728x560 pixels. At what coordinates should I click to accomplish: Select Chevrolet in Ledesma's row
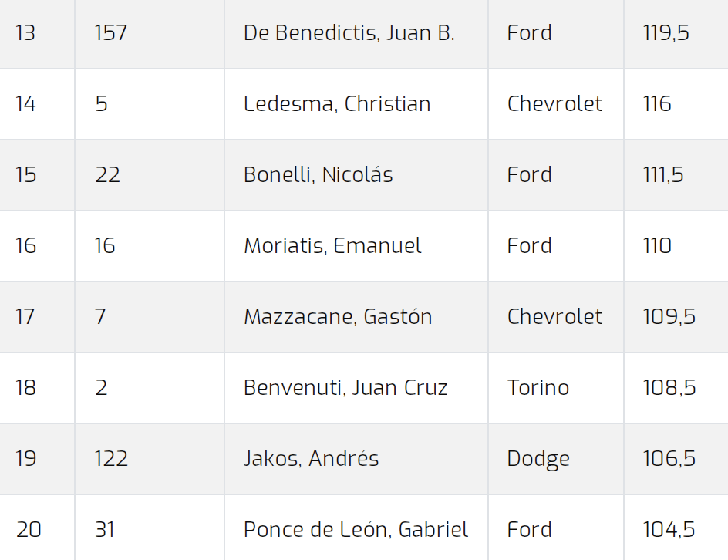pos(554,103)
